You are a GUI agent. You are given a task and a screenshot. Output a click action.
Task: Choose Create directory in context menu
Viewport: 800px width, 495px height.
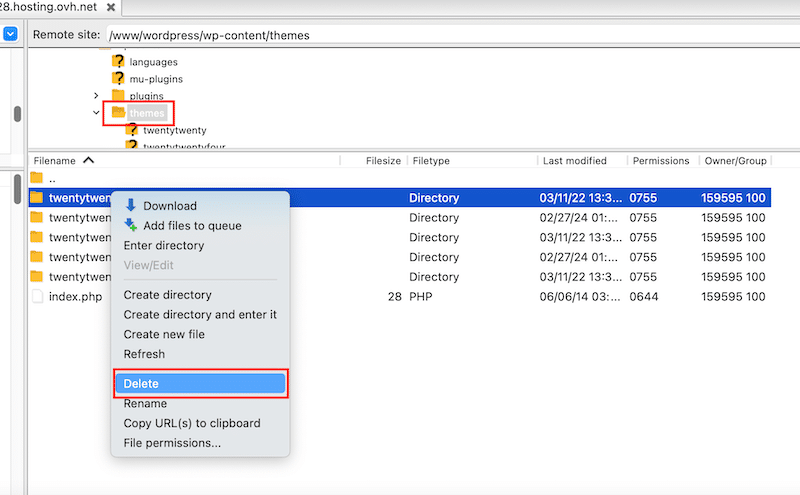click(x=167, y=295)
